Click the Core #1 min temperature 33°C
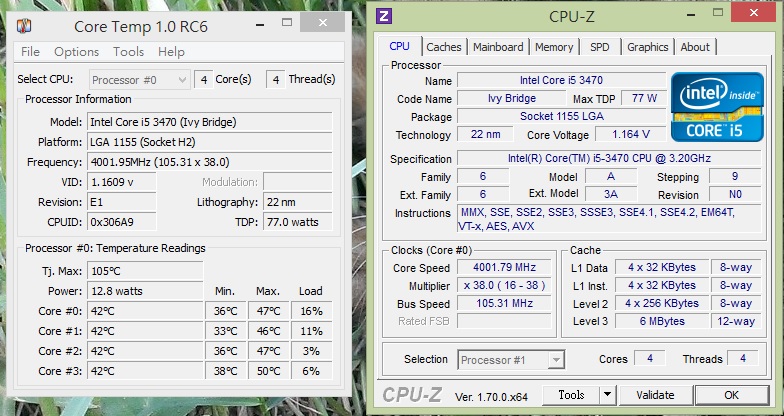 226,331
